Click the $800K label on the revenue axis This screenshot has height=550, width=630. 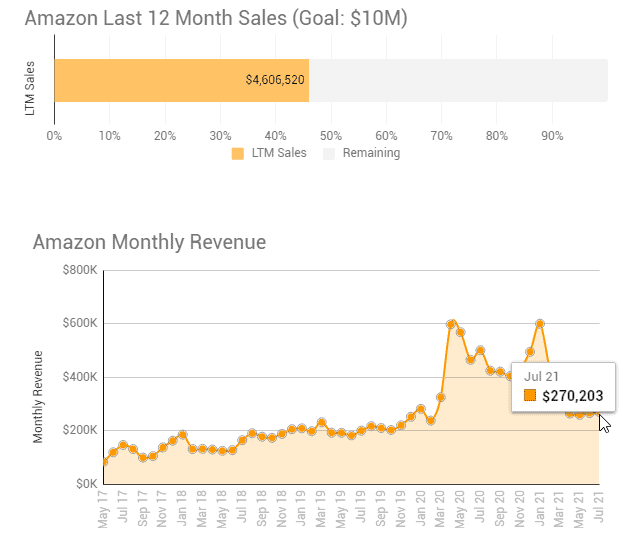(x=79, y=270)
